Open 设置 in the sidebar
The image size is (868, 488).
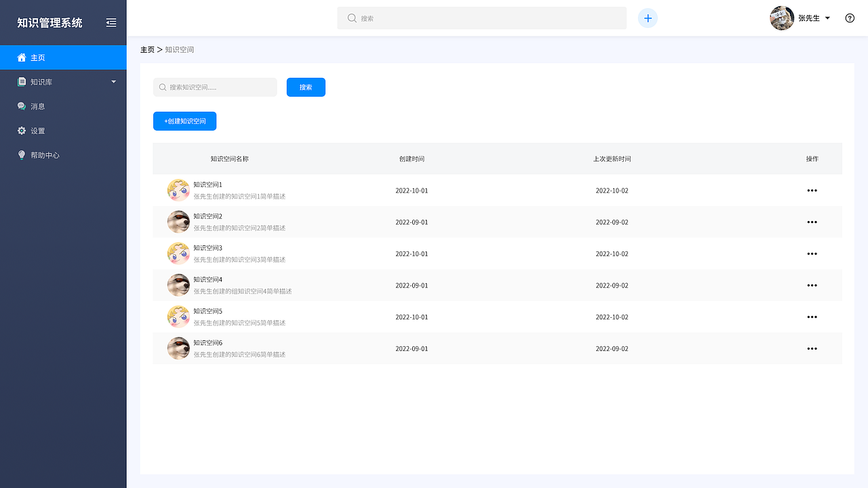pyautogui.click(x=63, y=131)
